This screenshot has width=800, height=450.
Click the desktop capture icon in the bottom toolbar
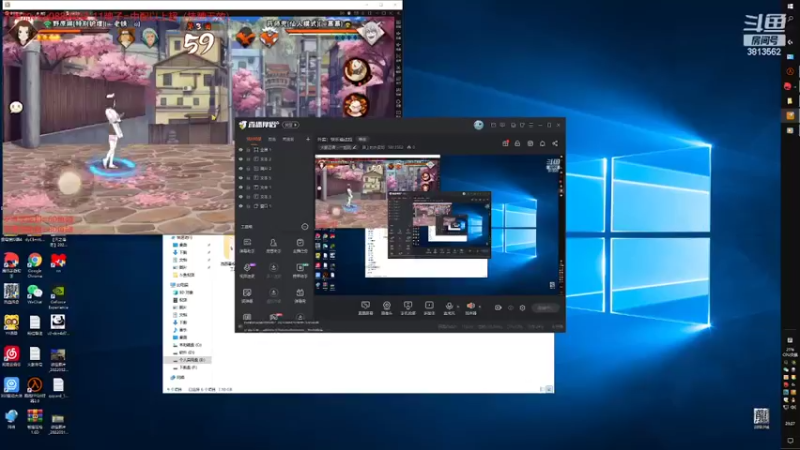pos(365,307)
